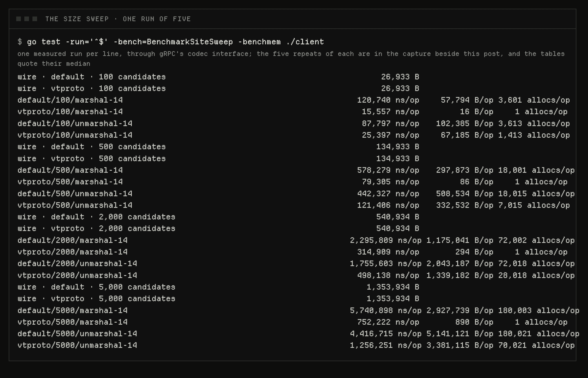This screenshot has width=588, height=378.
Task: Click the 121,406 ns/op value
Action: (x=388, y=205)
